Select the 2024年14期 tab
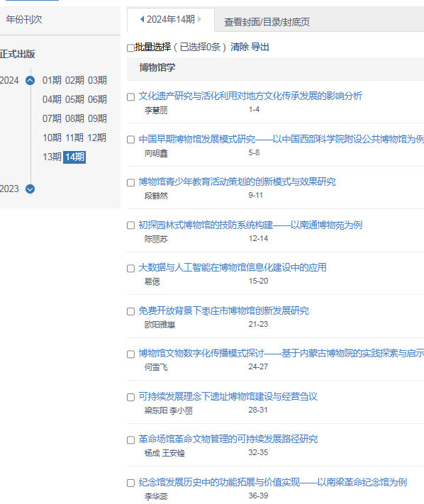Viewport: 424px width, 504px height. [x=171, y=20]
